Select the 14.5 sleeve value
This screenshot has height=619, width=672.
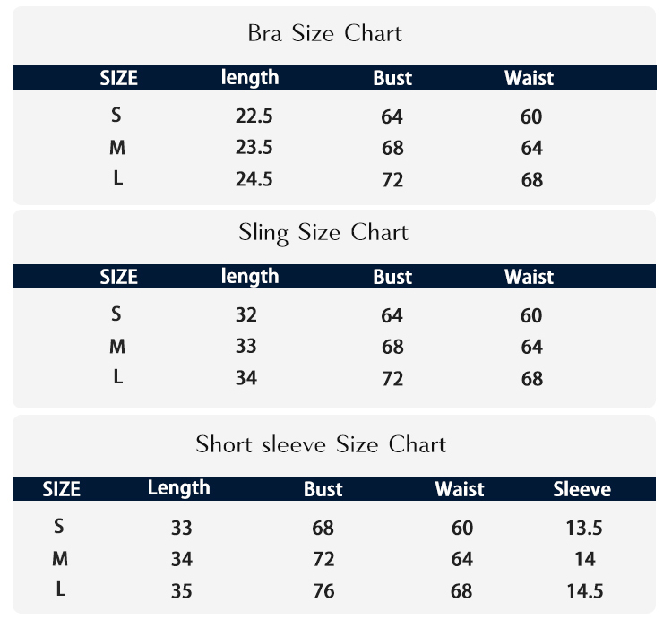click(584, 591)
